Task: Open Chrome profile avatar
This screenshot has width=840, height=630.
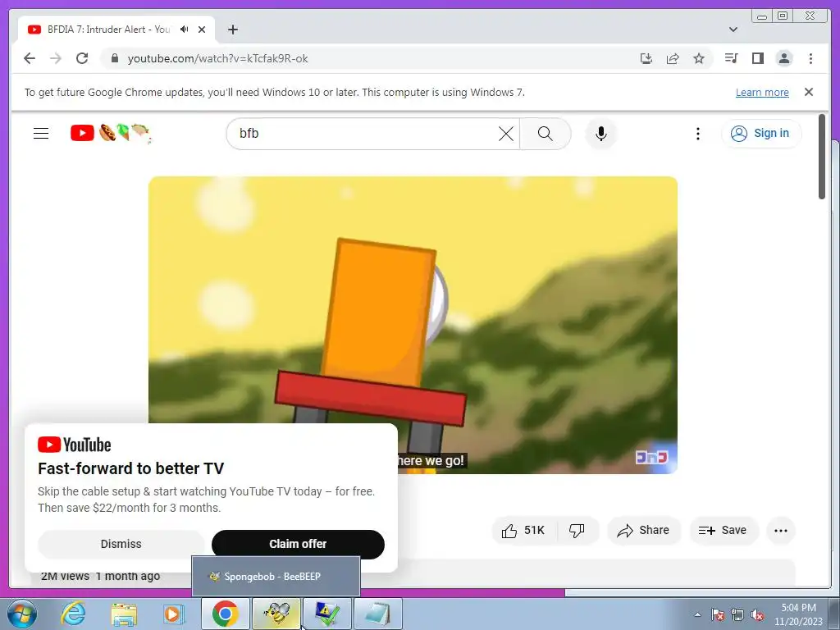Action: point(784,58)
